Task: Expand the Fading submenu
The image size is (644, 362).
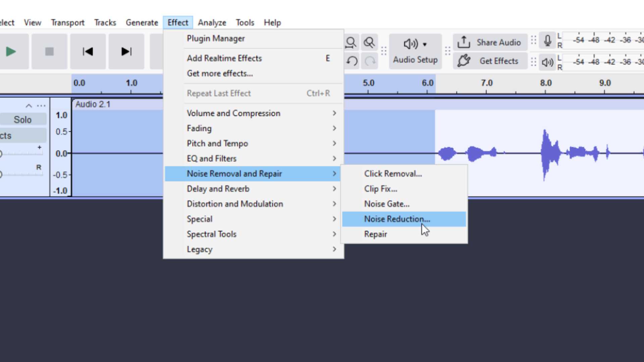Action: point(253,128)
